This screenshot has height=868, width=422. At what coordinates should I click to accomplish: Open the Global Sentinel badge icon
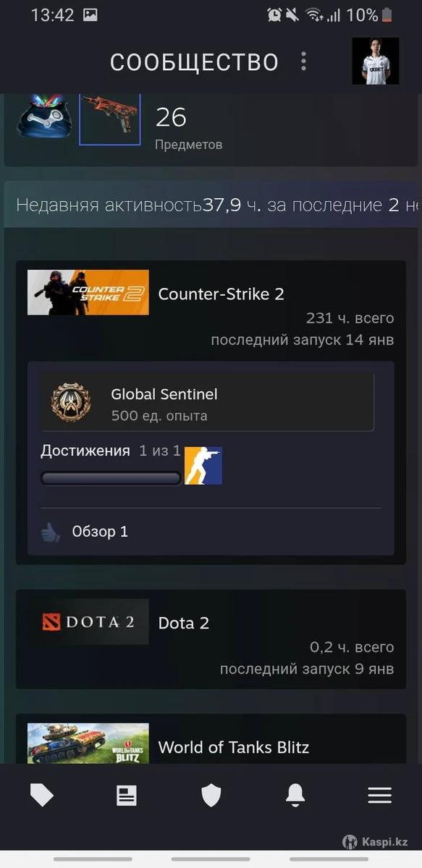click(x=71, y=404)
